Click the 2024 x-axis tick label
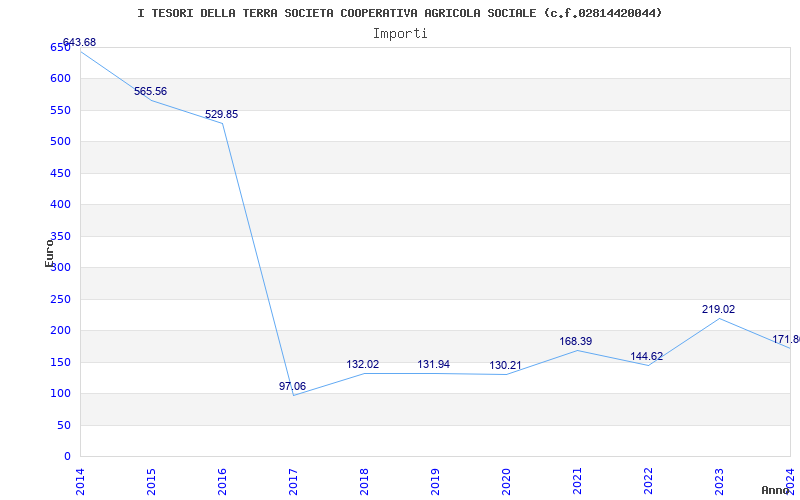Image resolution: width=800 pixels, height=500 pixels. point(790,481)
